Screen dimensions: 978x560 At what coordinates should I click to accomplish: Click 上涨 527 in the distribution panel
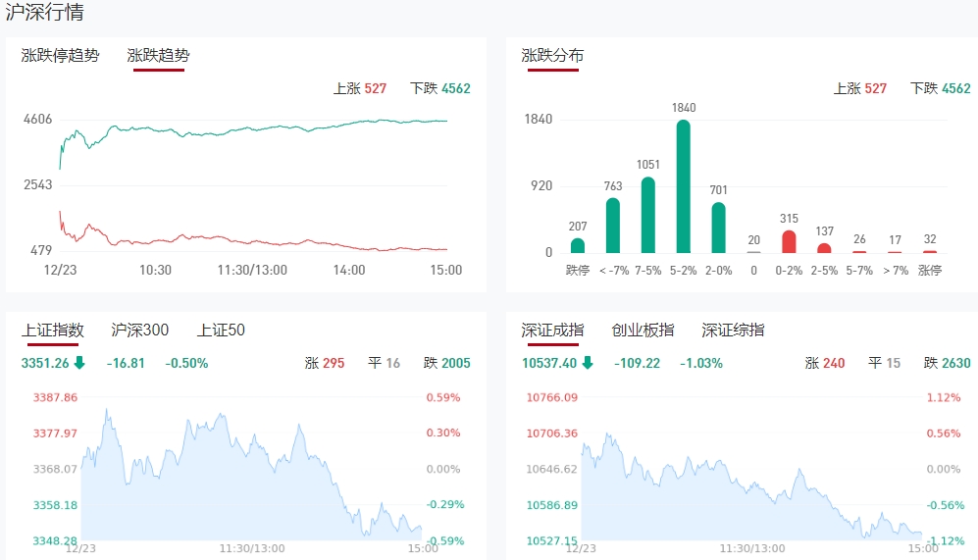860,88
